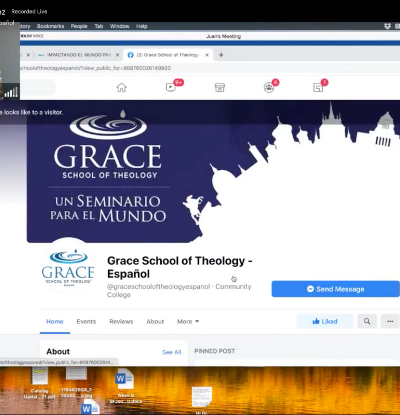Open the Week 6 Word document on desktop
Viewport: 400px width, 415px height.
(124, 386)
